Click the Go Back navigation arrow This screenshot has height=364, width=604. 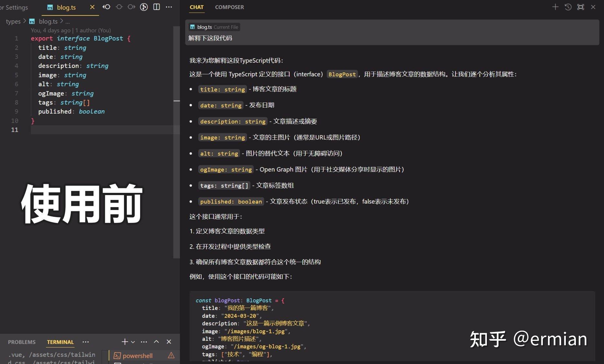106,7
